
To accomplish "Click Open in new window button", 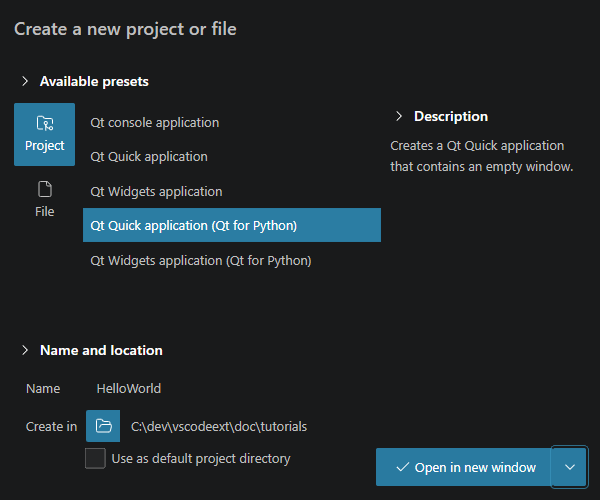I will coord(463,467).
